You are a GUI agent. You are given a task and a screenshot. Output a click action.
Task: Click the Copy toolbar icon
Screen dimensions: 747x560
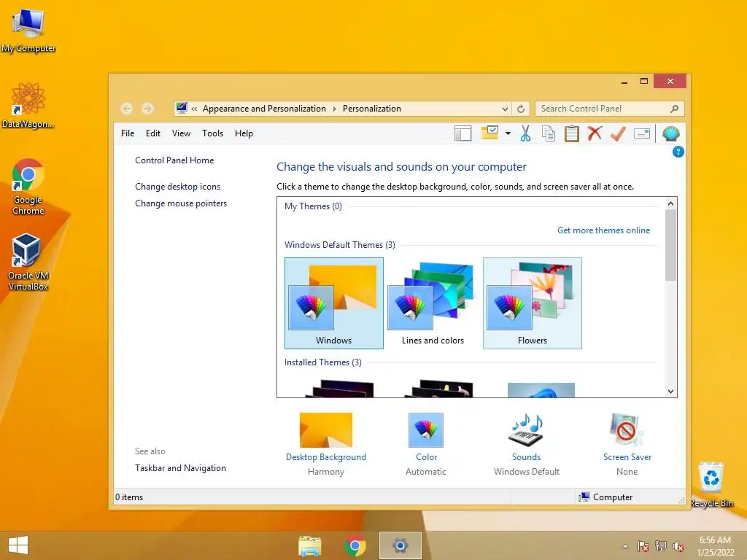point(549,134)
